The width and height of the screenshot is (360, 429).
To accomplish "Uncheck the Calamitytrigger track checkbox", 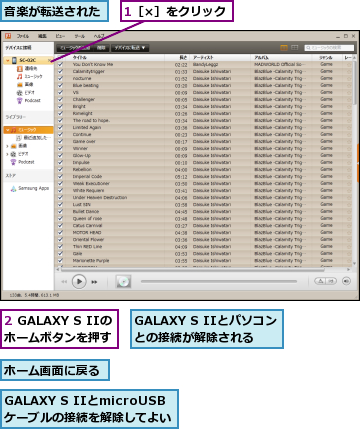I will click(x=60, y=71).
